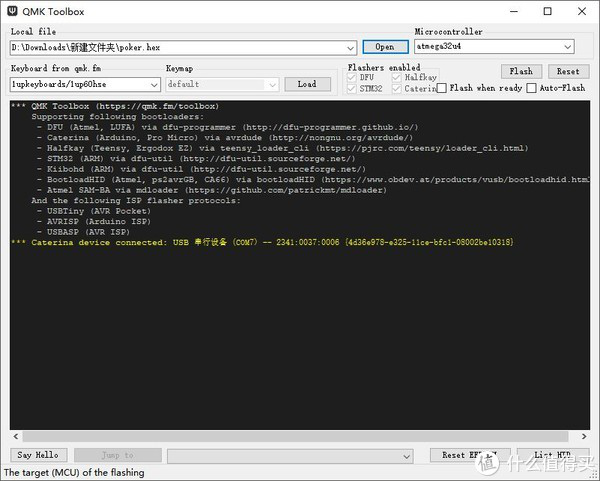Click the Atmel SAM-BA via mdloader line
The width and height of the screenshot is (600, 481).
[212, 190]
